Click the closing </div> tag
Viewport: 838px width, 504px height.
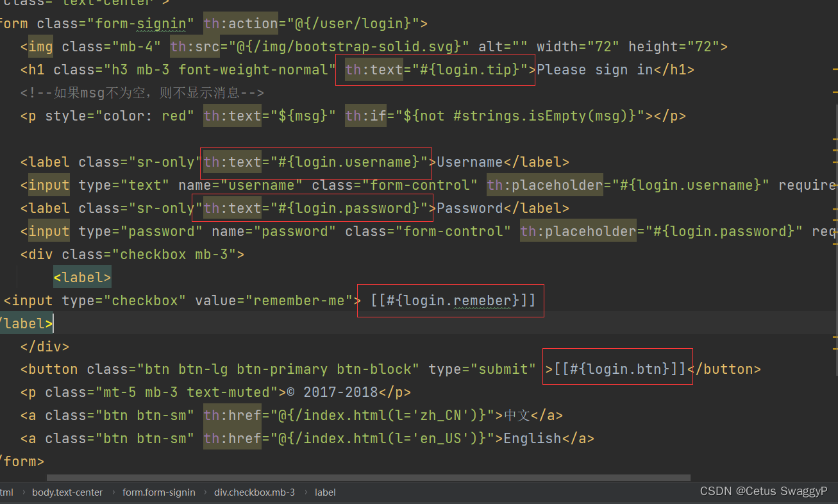45,347
